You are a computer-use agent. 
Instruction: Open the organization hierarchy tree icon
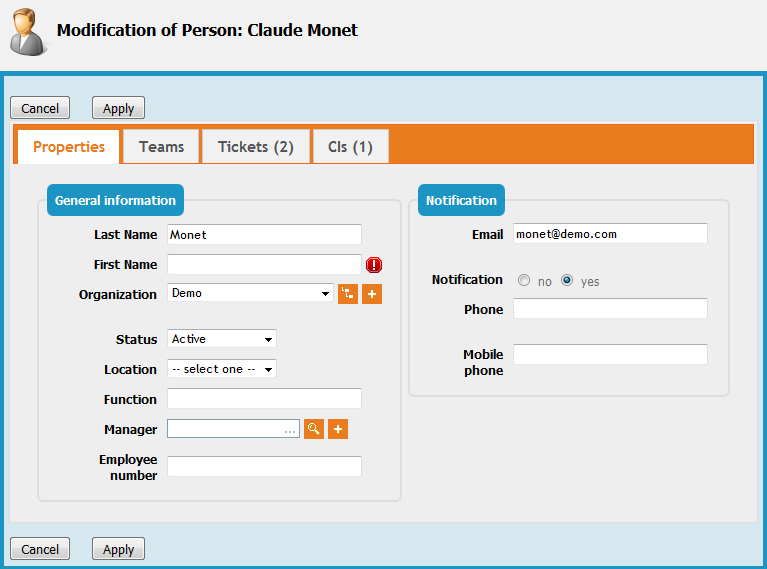point(347,294)
